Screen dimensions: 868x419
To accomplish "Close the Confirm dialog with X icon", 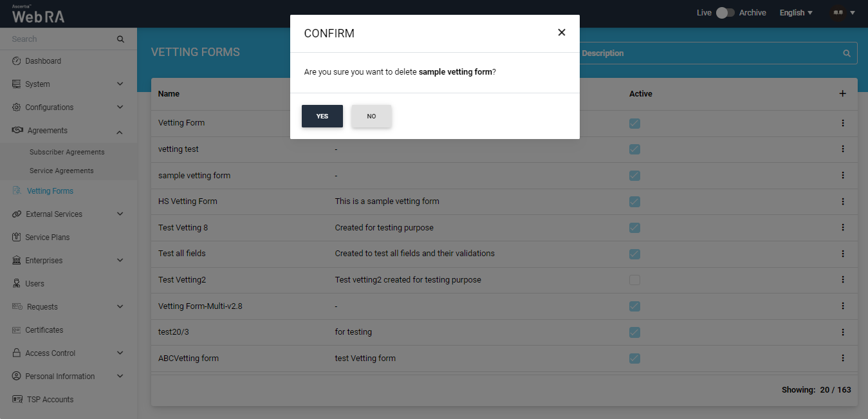I will tap(561, 33).
